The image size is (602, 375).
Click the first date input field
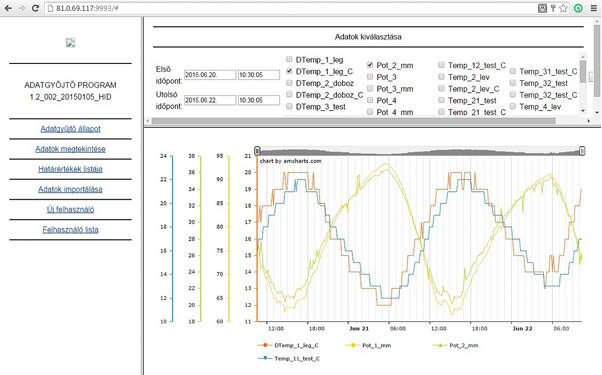pos(210,75)
